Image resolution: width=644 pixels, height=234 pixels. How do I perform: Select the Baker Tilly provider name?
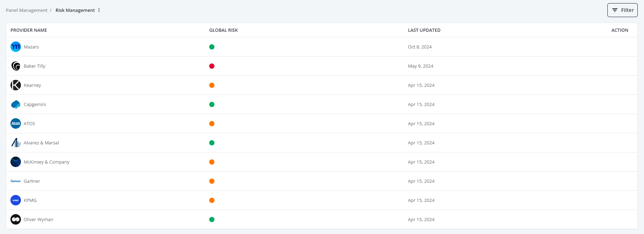pyautogui.click(x=35, y=66)
